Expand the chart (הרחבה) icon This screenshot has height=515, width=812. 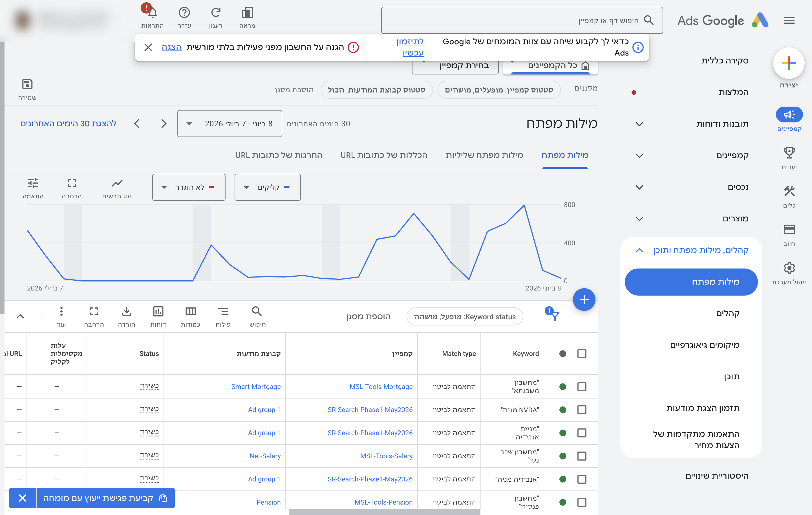pos(72,183)
